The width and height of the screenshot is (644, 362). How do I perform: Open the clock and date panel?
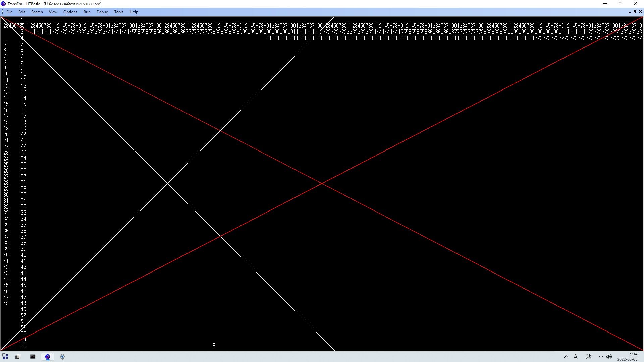click(627, 357)
